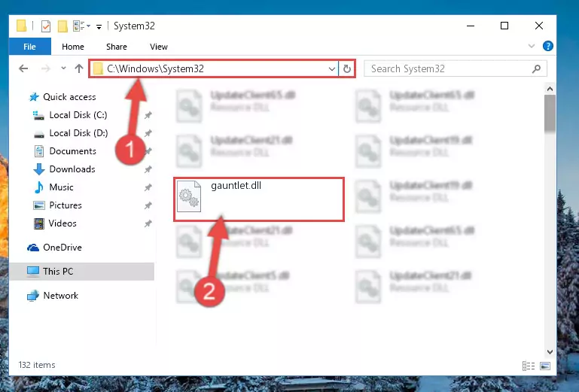Go forward using the forward arrow

[x=45, y=68]
